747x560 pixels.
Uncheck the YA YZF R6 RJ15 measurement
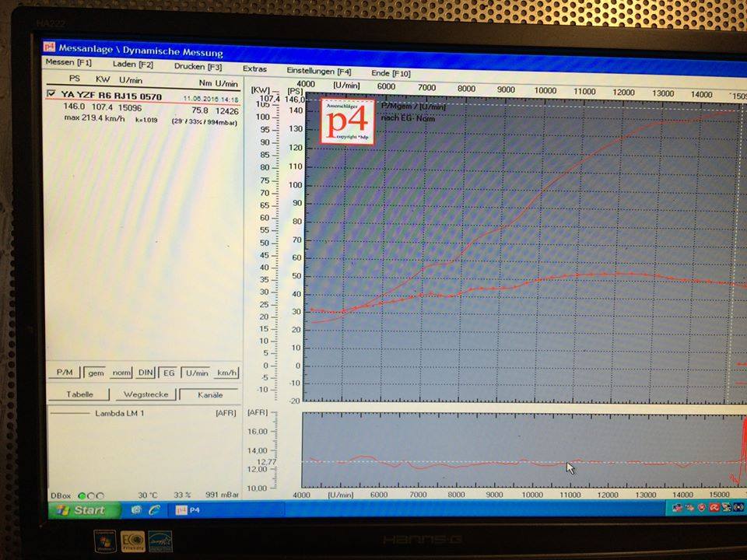[x=52, y=94]
